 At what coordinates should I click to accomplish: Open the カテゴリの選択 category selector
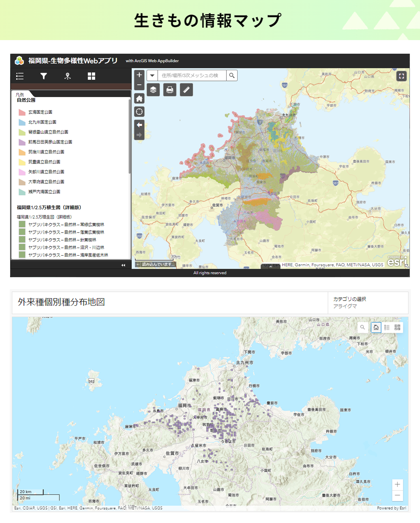368,303
